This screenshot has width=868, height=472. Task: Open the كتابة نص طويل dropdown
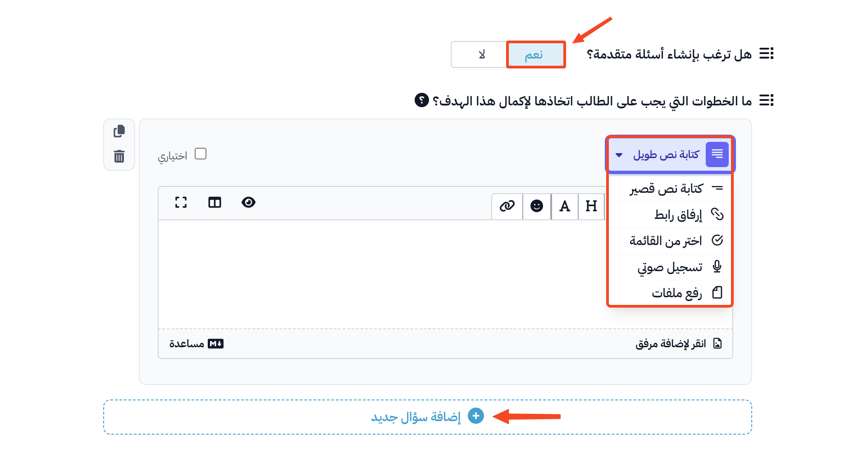tap(670, 154)
